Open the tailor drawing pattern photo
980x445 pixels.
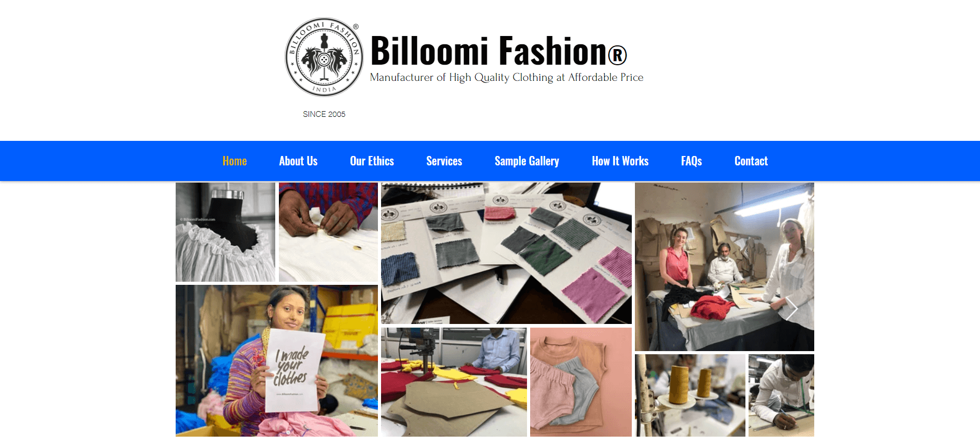click(x=781, y=395)
